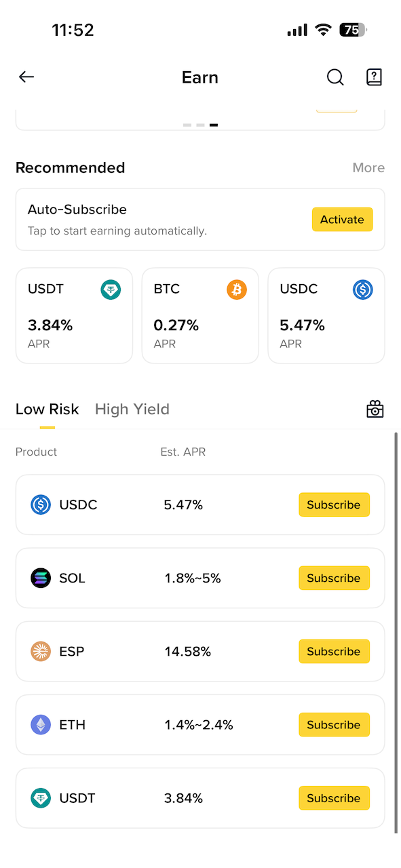Subscribe to the USDC 5.47% product

pyautogui.click(x=334, y=505)
